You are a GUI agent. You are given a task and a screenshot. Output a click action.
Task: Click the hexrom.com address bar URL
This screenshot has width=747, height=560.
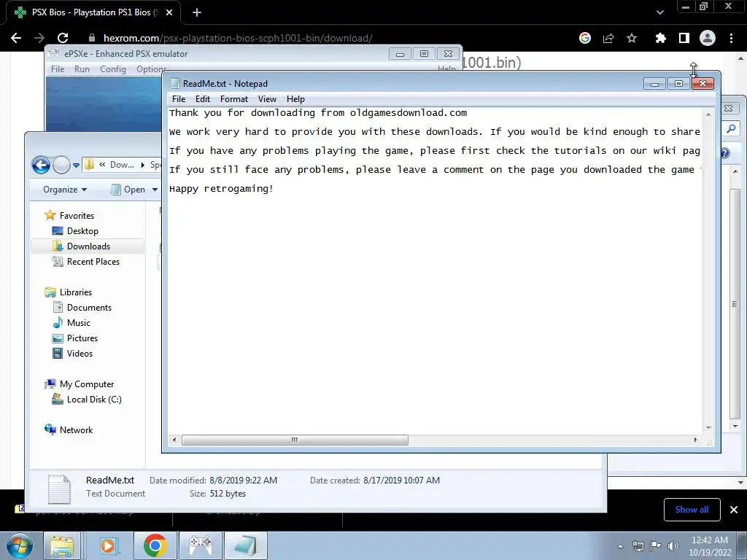238,38
